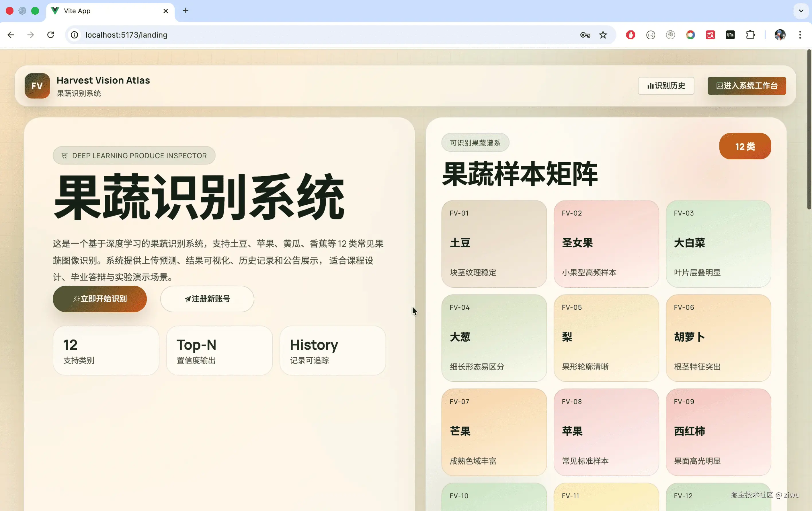Image resolution: width=812 pixels, height=511 pixels.
Task: Bookmark this page using the star icon
Action: tap(603, 35)
